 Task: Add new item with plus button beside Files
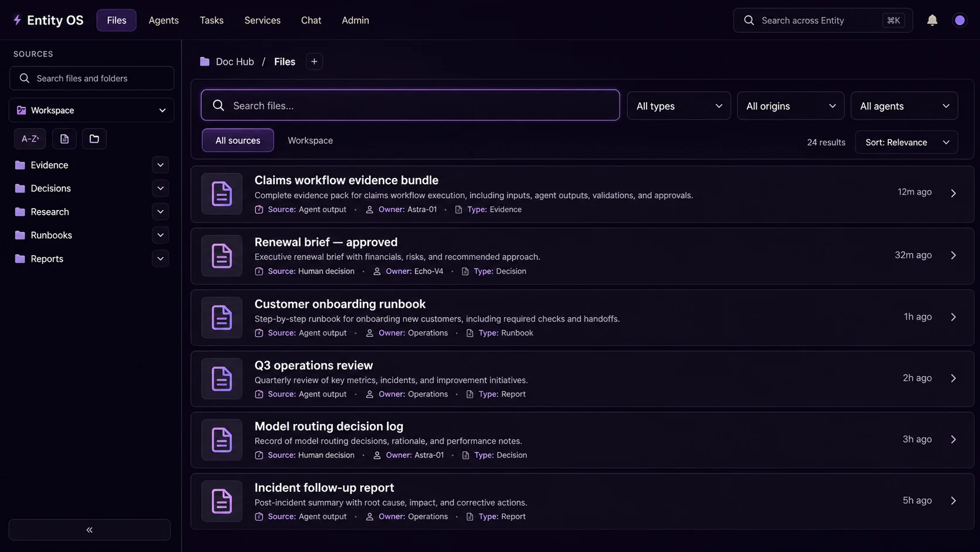pyautogui.click(x=314, y=62)
